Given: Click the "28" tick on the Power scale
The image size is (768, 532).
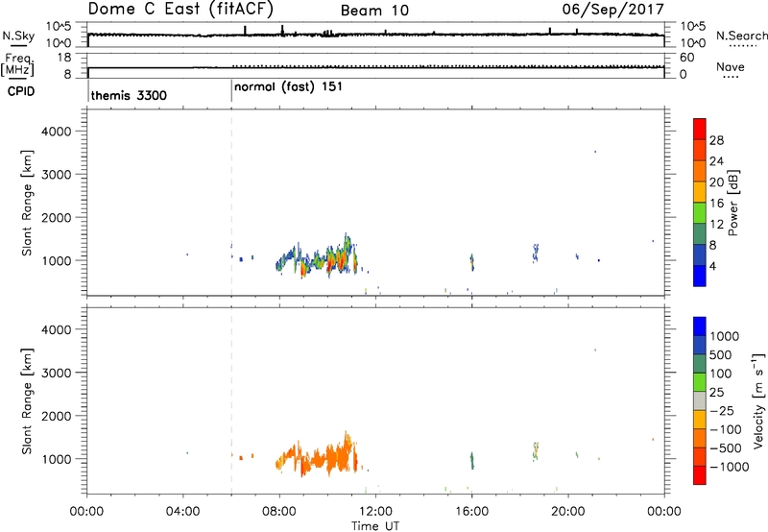Looking at the screenshot, I should point(716,140).
